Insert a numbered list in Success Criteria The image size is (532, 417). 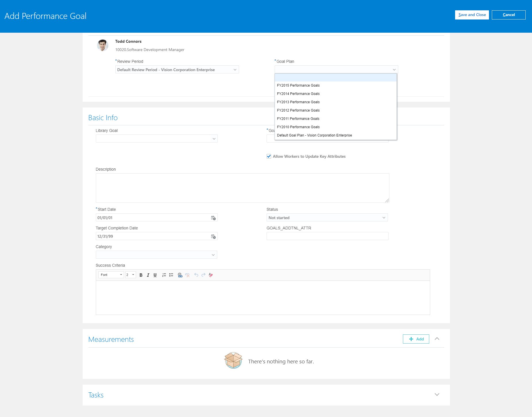point(164,275)
